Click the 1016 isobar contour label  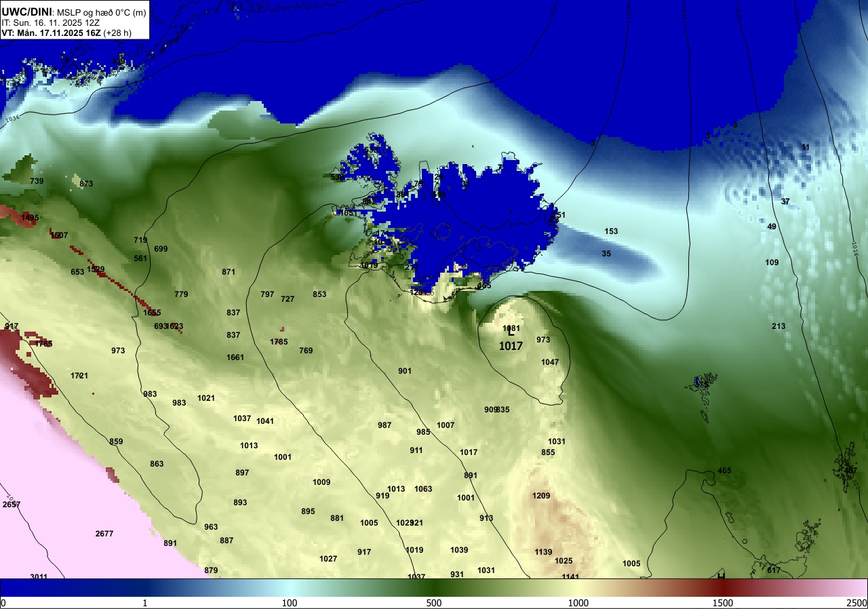(854, 250)
